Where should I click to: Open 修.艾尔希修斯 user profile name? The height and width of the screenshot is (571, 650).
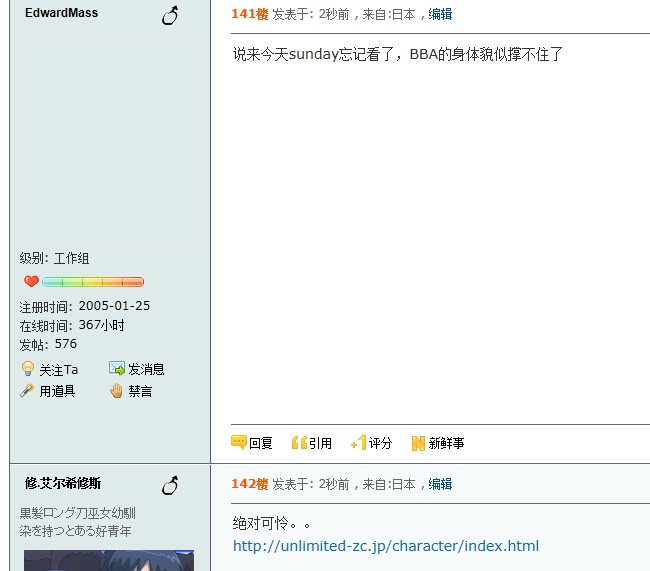(x=63, y=483)
